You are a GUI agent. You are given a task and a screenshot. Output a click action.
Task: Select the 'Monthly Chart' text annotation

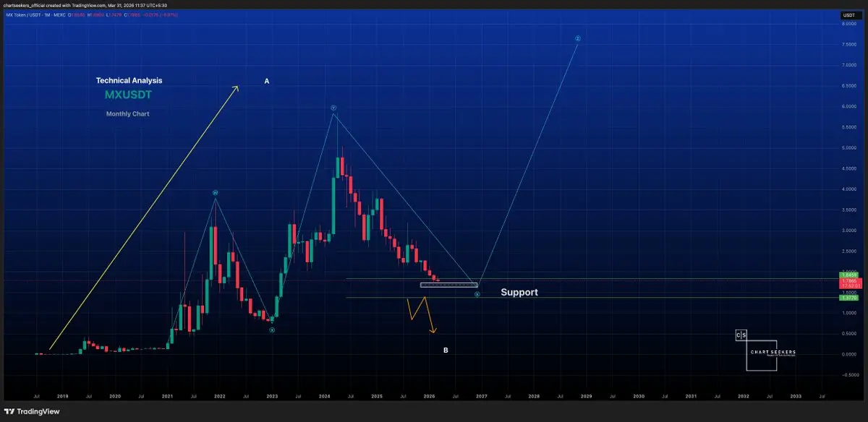(127, 114)
